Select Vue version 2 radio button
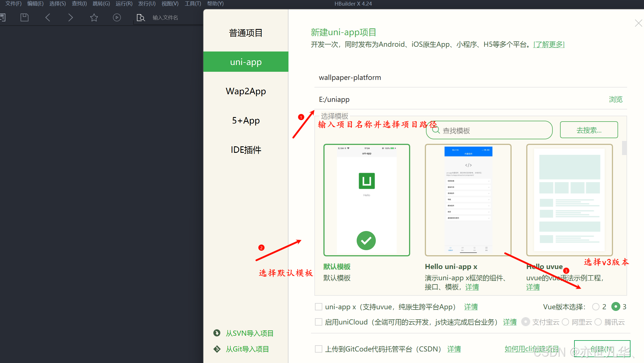This screenshot has width=644, height=363. [x=596, y=307]
